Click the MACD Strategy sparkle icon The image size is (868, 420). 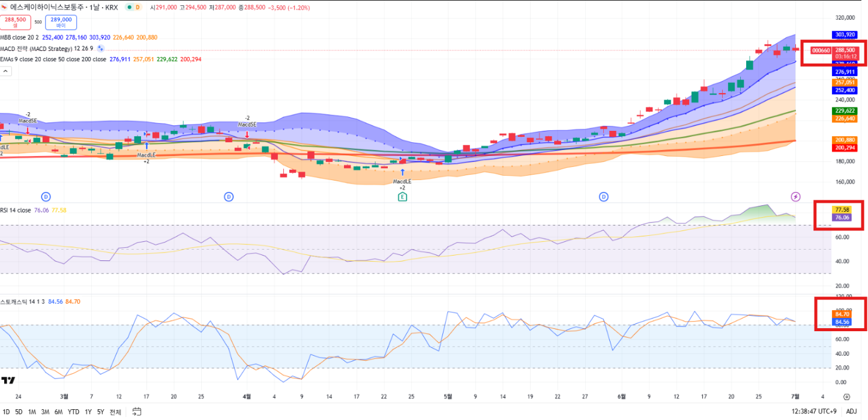pyautogui.click(x=101, y=48)
